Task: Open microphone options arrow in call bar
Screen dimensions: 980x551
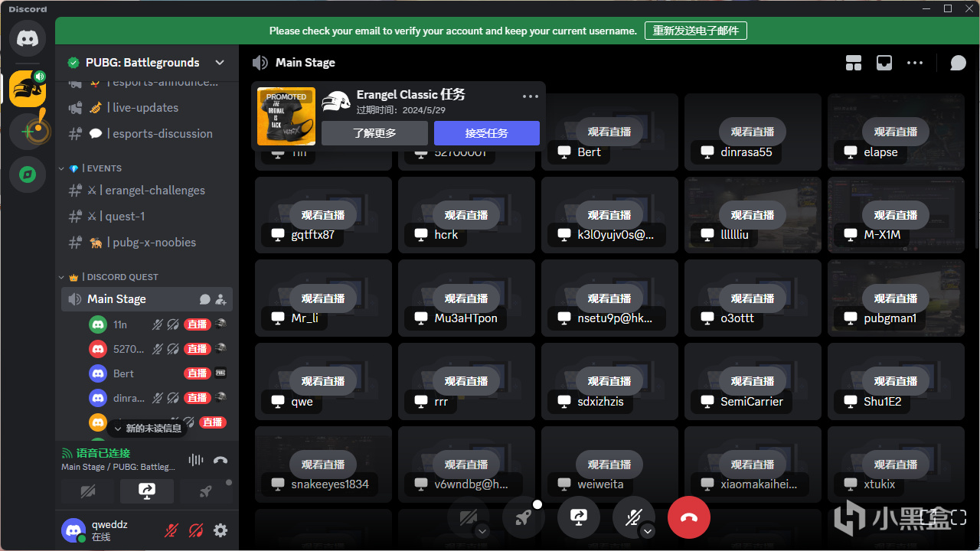Action: [x=648, y=531]
